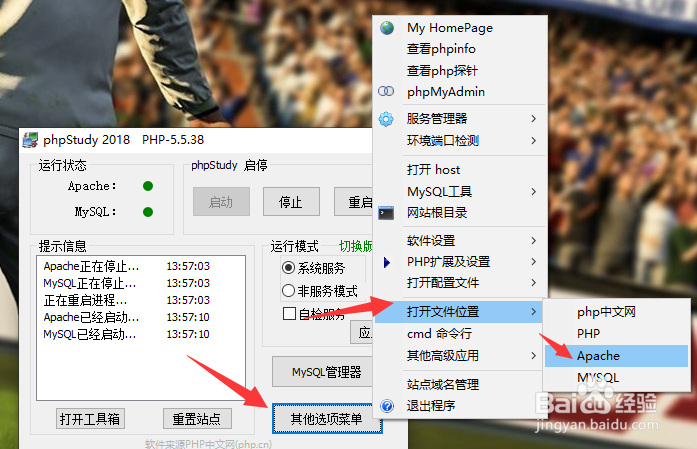The height and width of the screenshot is (449, 697).
Task: Click the phpStudy 2018 title text
Action: point(87,140)
